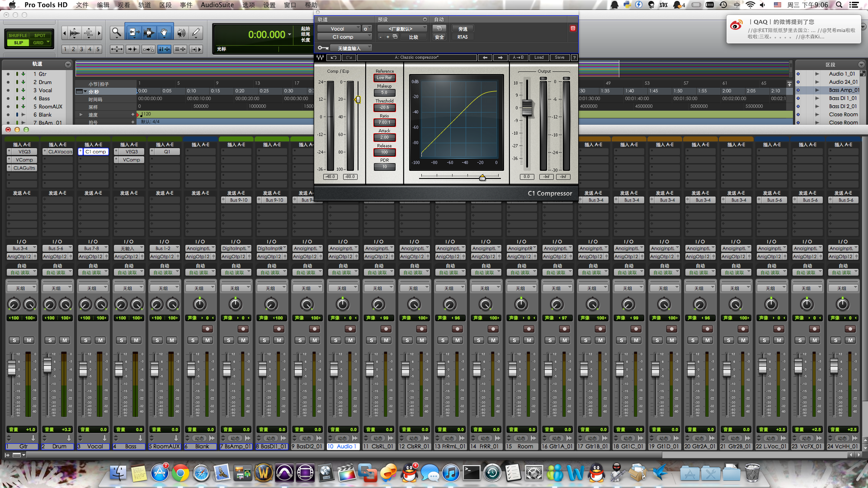Viewport: 868px width, 488px height.
Task: Solo the Vocal channel in mixer
Action: point(86,340)
